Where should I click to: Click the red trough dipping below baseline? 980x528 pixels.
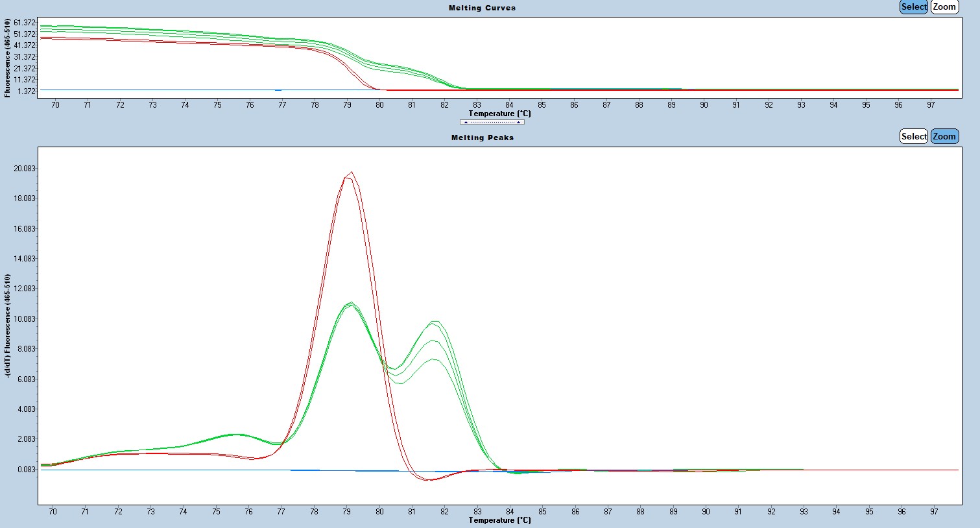[x=428, y=479]
